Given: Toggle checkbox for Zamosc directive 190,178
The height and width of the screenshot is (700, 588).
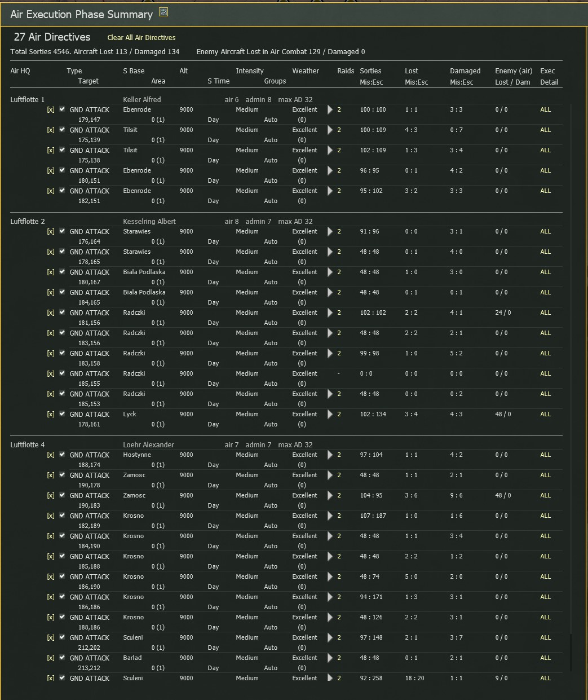Looking at the screenshot, I should [x=62, y=474].
